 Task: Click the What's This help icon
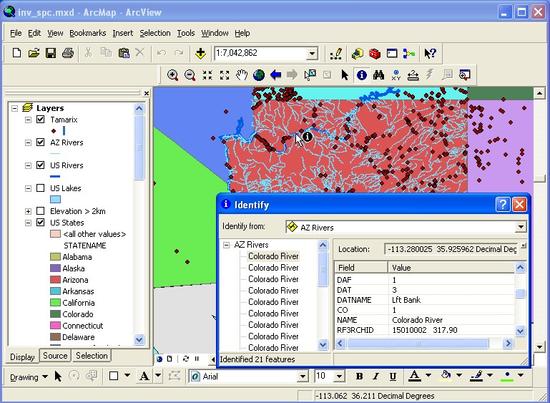click(430, 53)
